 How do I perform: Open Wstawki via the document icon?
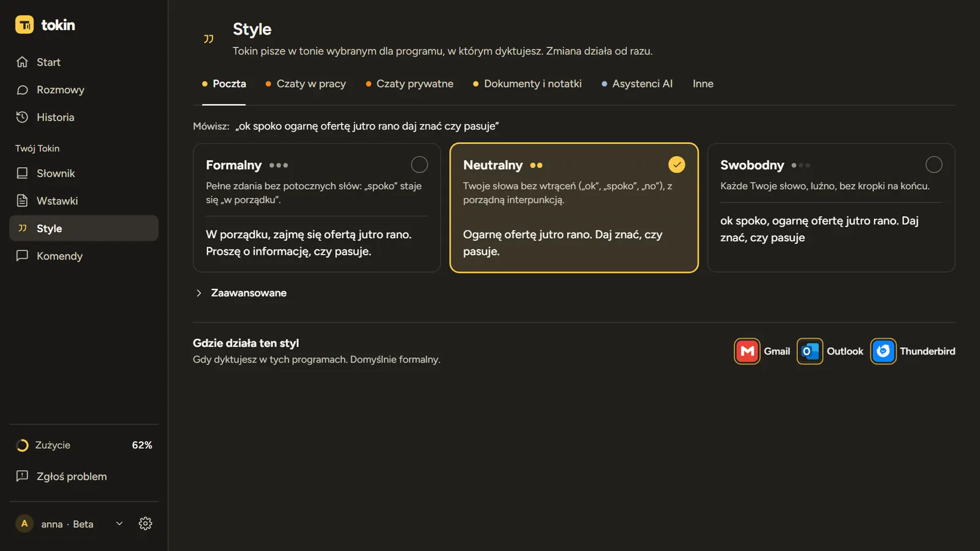pos(22,201)
